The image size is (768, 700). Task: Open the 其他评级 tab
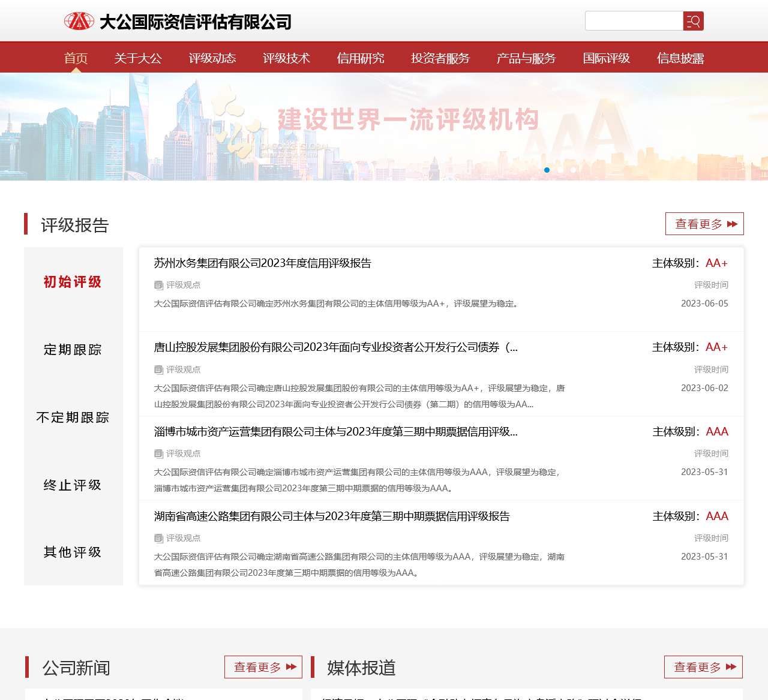73,552
